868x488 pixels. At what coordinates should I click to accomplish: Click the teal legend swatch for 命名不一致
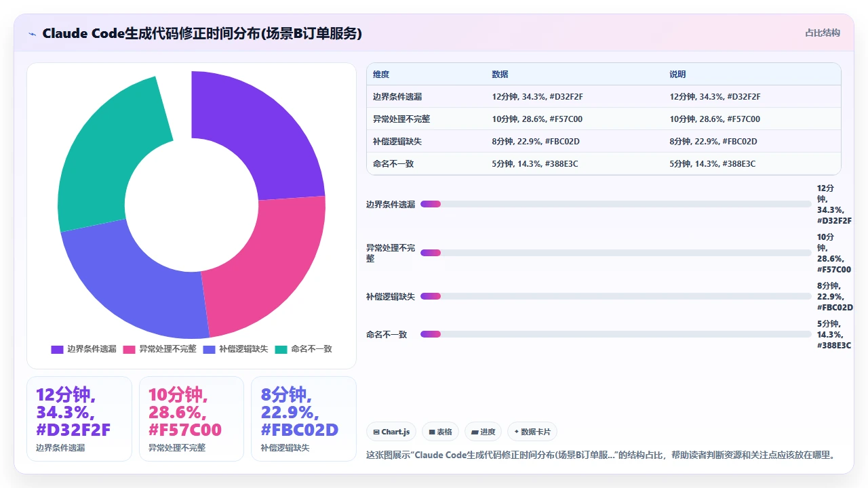click(x=281, y=349)
